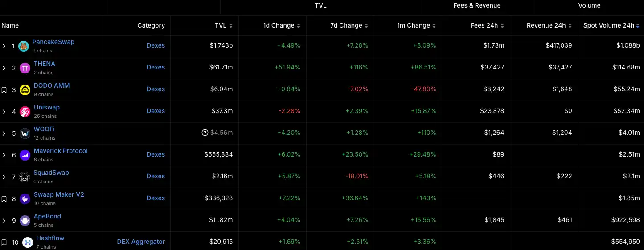Sort by 7d Change column
644x250 pixels.
(x=349, y=25)
